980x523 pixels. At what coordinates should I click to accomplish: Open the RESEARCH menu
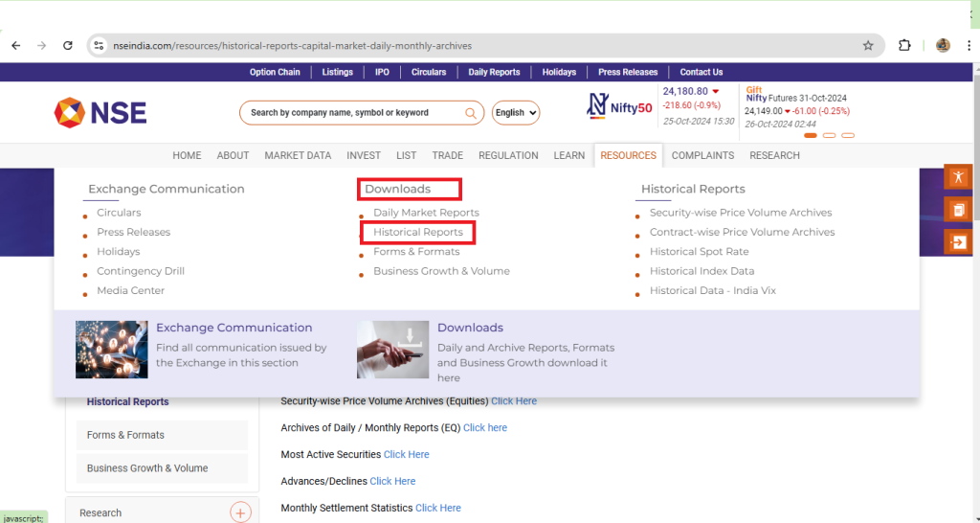[x=774, y=155]
